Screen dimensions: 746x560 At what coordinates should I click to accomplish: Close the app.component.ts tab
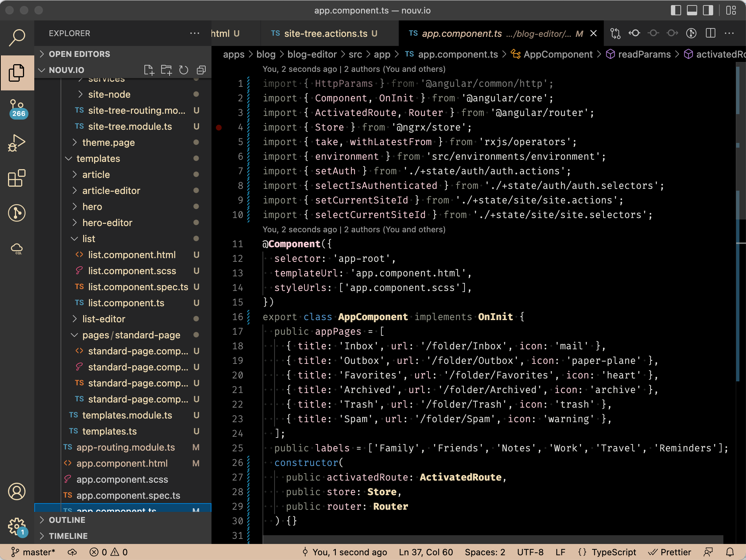(593, 34)
